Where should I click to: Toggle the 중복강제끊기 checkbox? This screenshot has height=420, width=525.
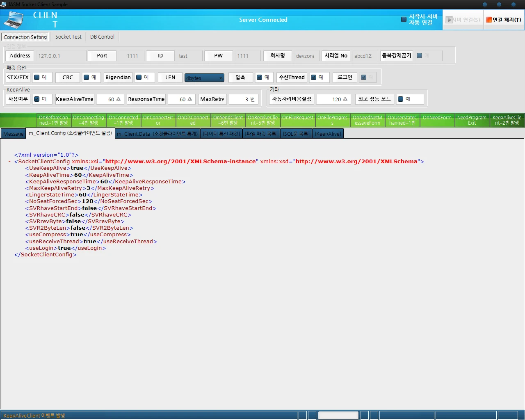419,55
